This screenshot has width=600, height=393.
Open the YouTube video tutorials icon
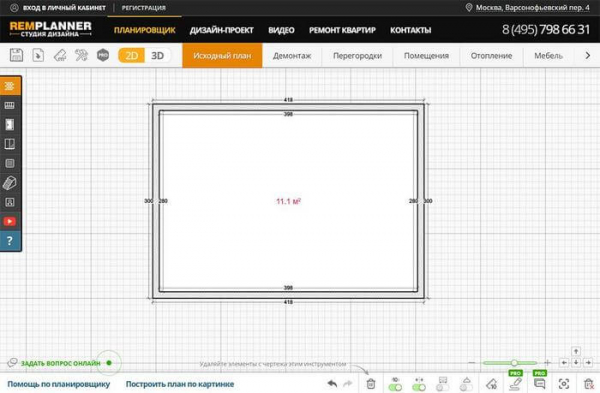click(10, 221)
